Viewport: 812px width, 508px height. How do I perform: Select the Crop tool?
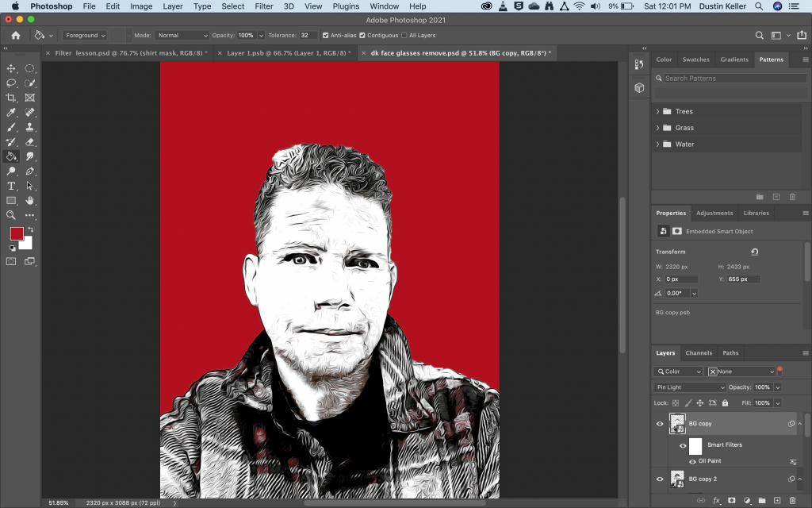(x=11, y=98)
